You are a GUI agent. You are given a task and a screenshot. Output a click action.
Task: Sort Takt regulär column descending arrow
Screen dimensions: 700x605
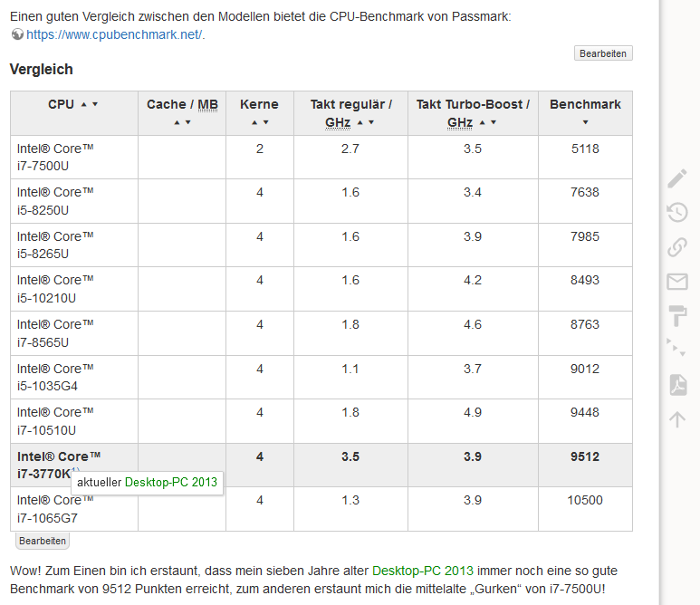coord(371,122)
